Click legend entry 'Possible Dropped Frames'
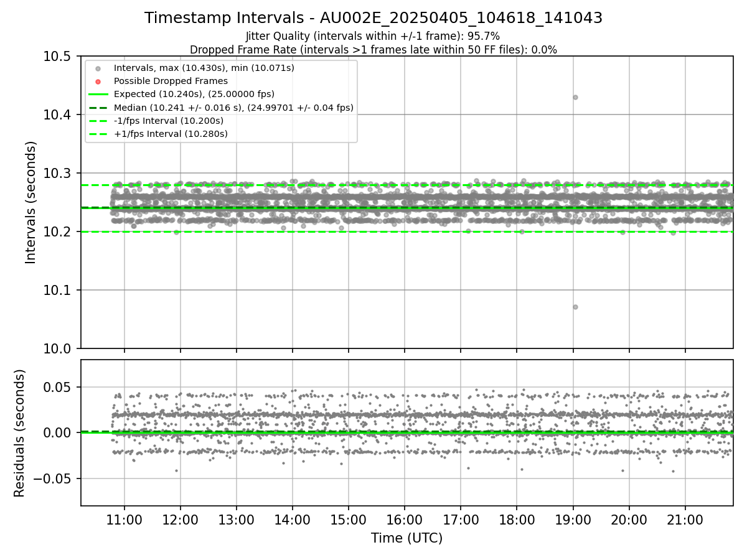The height and width of the screenshot is (560, 747). click(171, 81)
